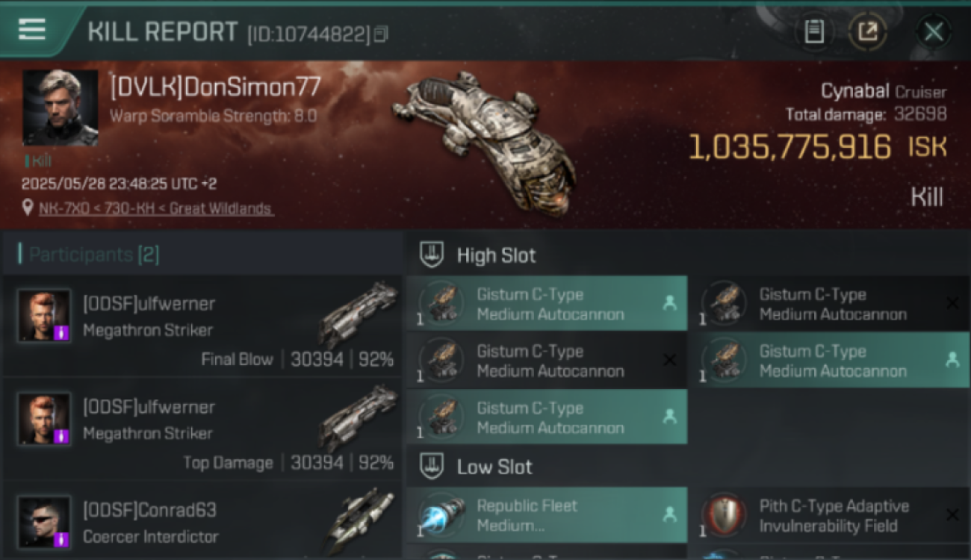Toggle the X mark on top-right Gistum Autocannon
The width and height of the screenshot is (971, 560).
[x=952, y=302]
